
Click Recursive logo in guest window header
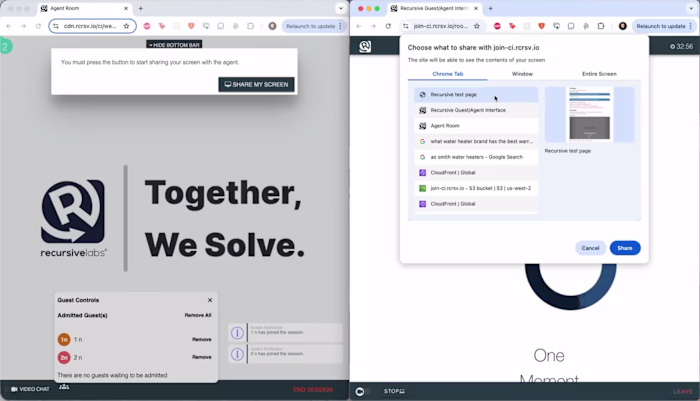click(365, 46)
